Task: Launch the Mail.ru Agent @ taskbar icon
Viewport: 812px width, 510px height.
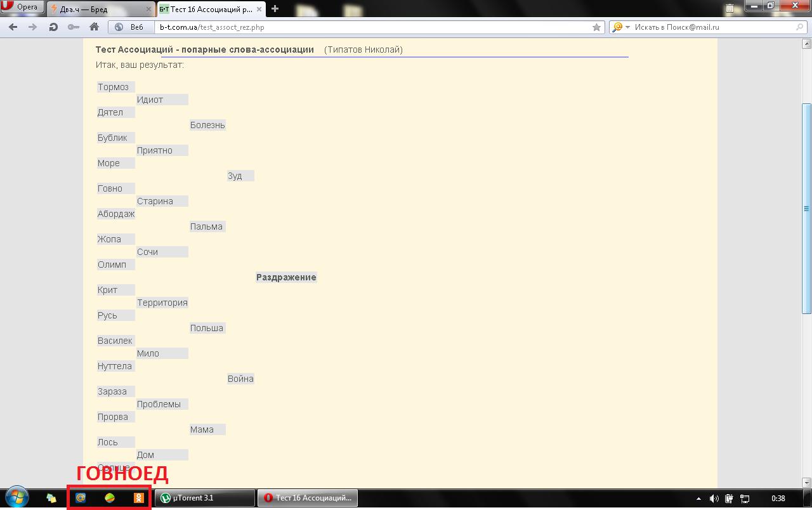Action: (81, 498)
